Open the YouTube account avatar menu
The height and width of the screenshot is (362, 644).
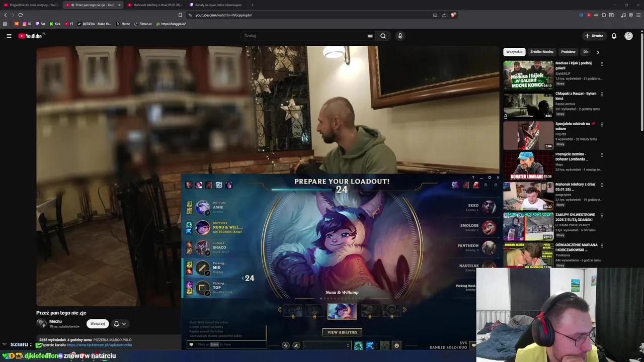628,36
